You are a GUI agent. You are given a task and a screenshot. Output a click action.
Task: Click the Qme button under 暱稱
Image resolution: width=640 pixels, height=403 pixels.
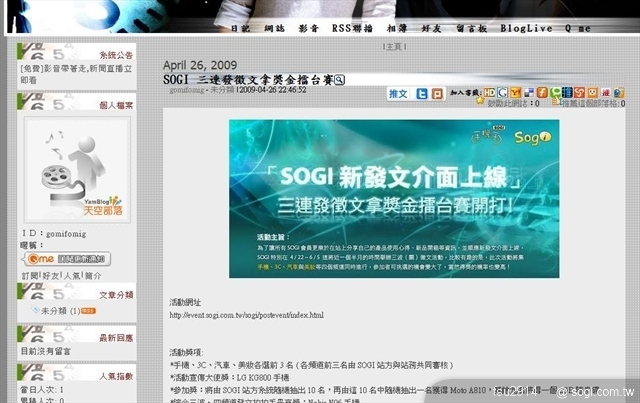68,259
